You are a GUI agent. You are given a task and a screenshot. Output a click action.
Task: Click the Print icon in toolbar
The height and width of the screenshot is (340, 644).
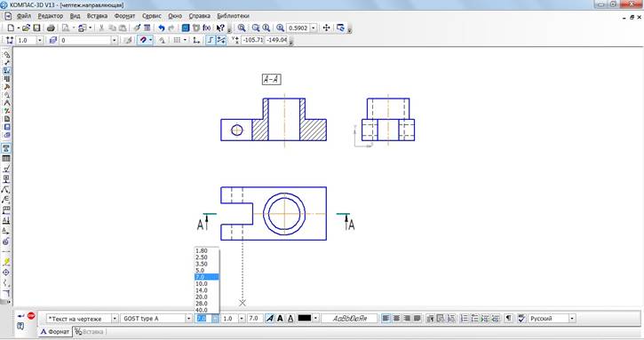pyautogui.click(x=51, y=28)
